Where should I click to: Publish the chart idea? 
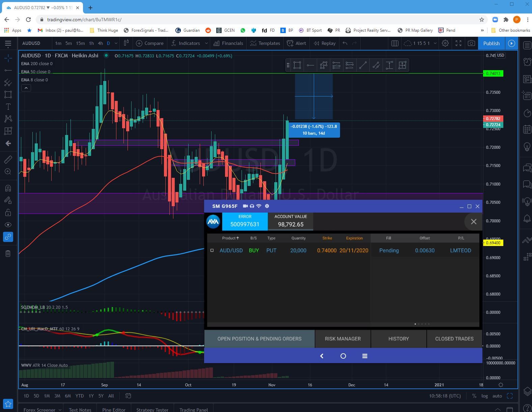492,43
